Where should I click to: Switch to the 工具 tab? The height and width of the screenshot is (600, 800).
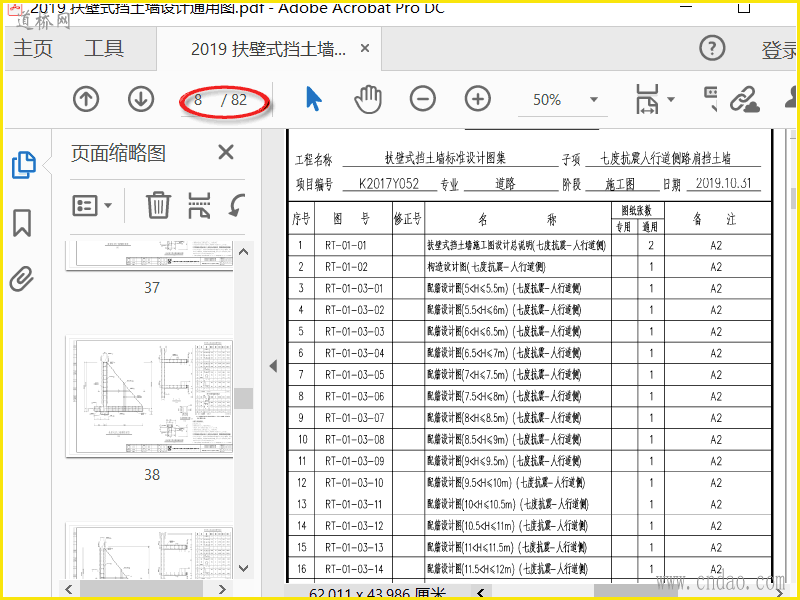[x=104, y=48]
